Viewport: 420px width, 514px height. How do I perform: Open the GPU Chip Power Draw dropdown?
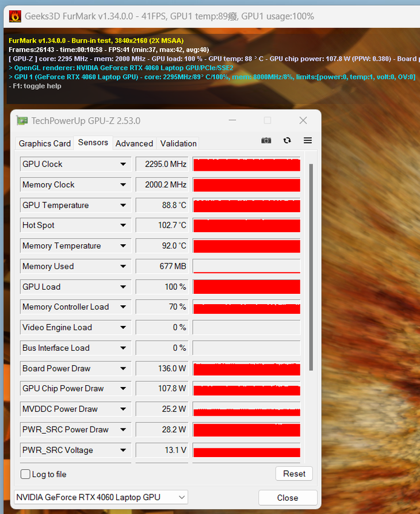click(123, 389)
